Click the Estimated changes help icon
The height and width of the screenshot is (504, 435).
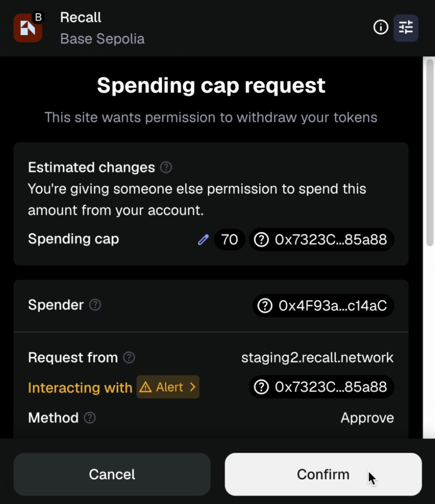click(x=166, y=168)
